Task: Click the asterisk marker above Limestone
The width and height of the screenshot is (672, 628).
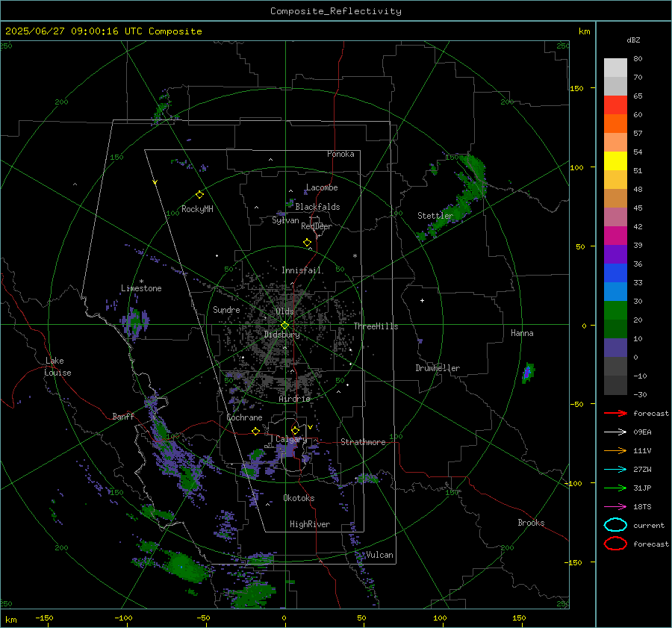Action: click(141, 282)
